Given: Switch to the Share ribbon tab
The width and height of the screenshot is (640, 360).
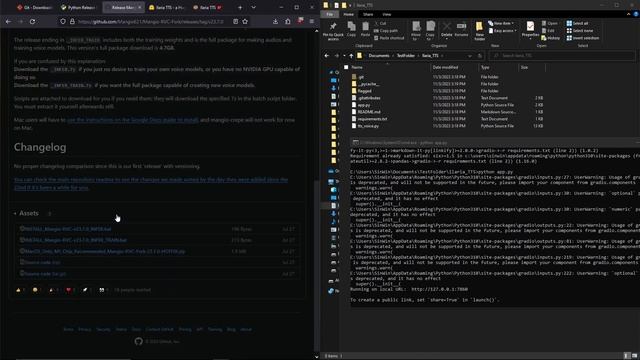Looking at the screenshot, I should [368, 14].
